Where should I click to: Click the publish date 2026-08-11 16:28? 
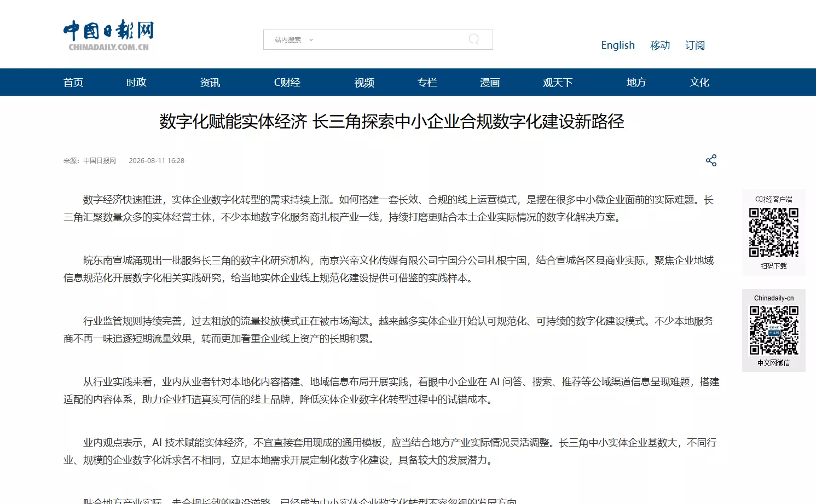[x=157, y=160]
